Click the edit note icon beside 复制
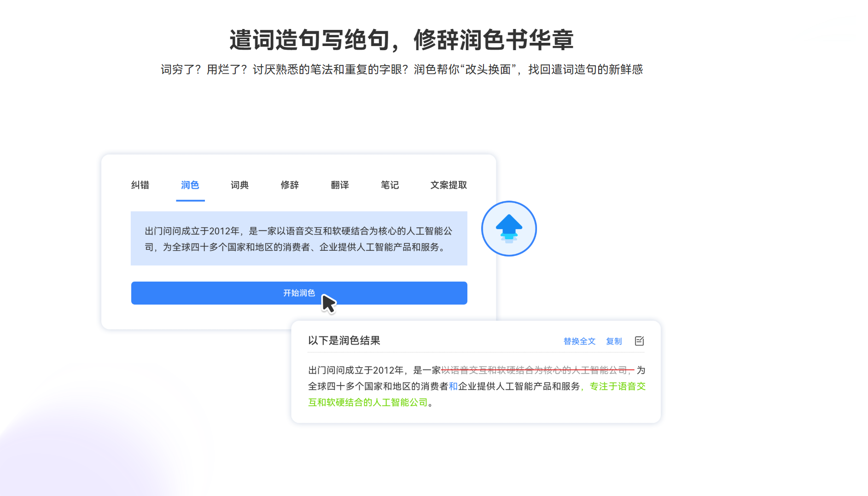 point(639,341)
